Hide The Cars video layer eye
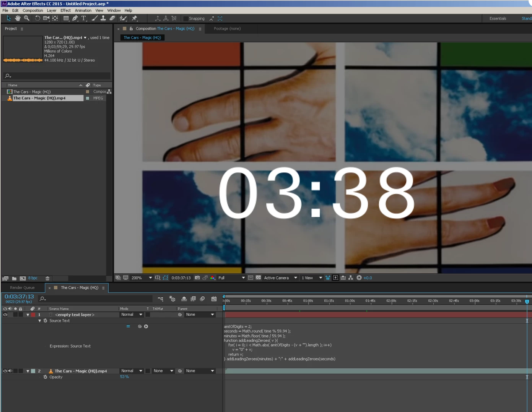Image resolution: width=532 pixels, height=412 pixels. click(x=5, y=371)
